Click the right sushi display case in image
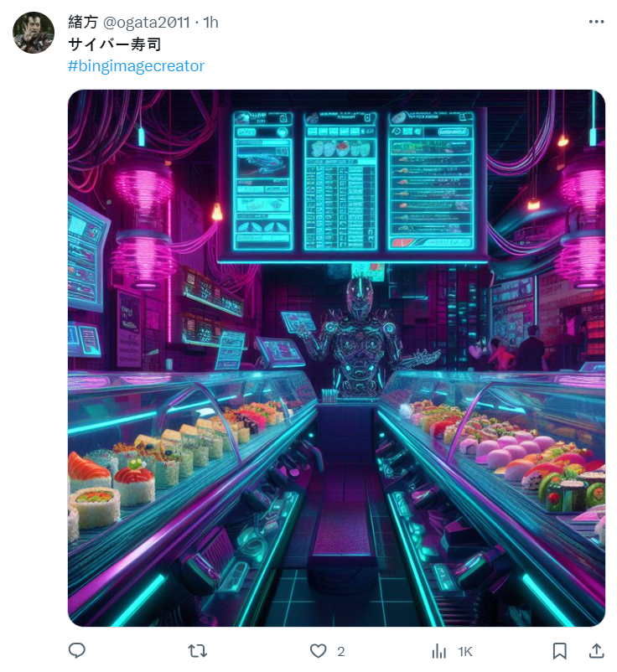Screen dimensions: 617x672 pyautogui.click(x=493, y=454)
